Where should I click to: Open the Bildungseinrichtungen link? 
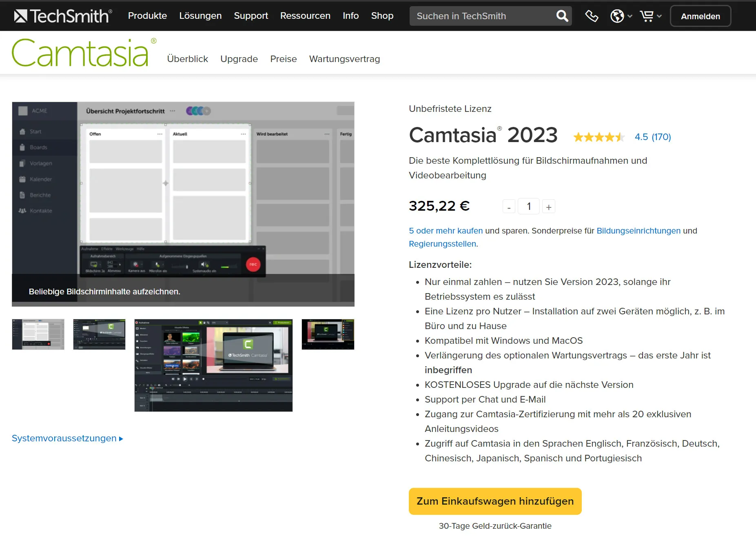(638, 231)
